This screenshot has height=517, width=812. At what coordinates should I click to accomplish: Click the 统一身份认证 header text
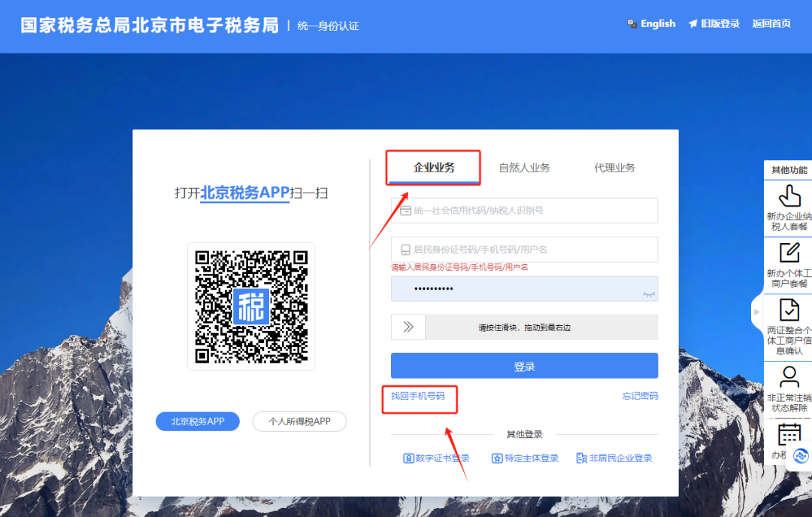click(329, 26)
